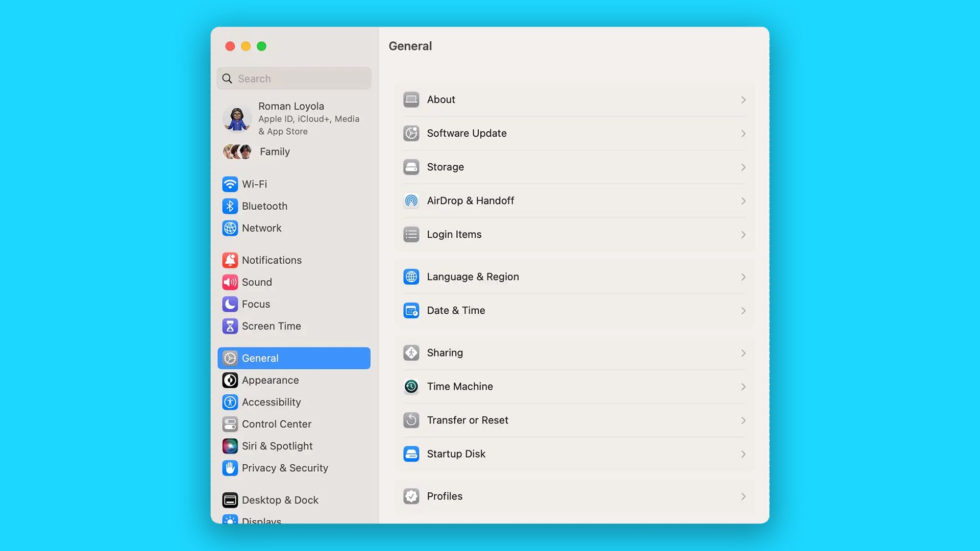Image resolution: width=980 pixels, height=551 pixels.
Task: Select the Siri & Spotlight icon
Action: point(230,446)
